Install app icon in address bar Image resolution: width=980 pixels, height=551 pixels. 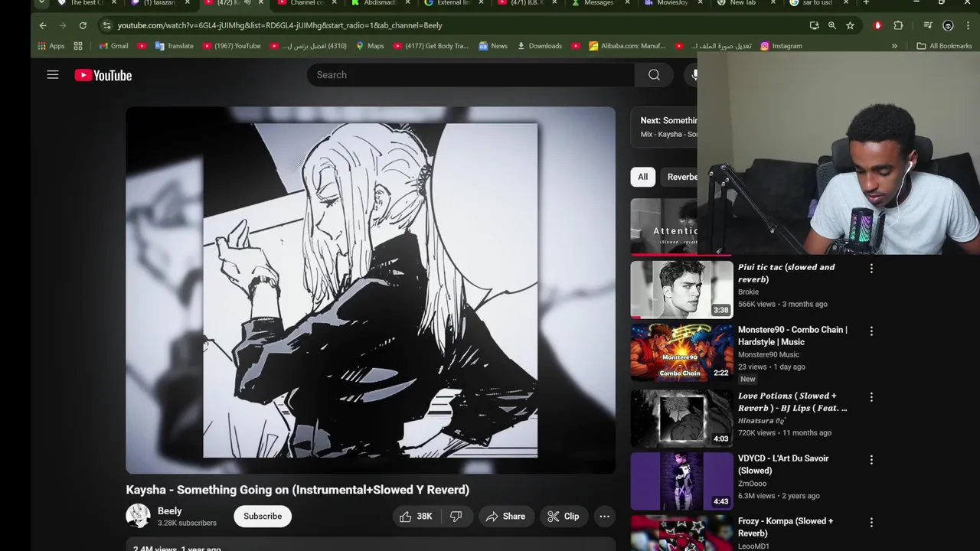point(814,25)
